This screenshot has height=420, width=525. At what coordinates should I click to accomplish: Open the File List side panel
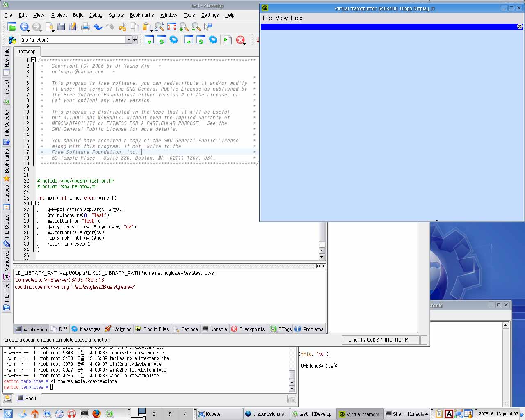pyautogui.click(x=7, y=92)
